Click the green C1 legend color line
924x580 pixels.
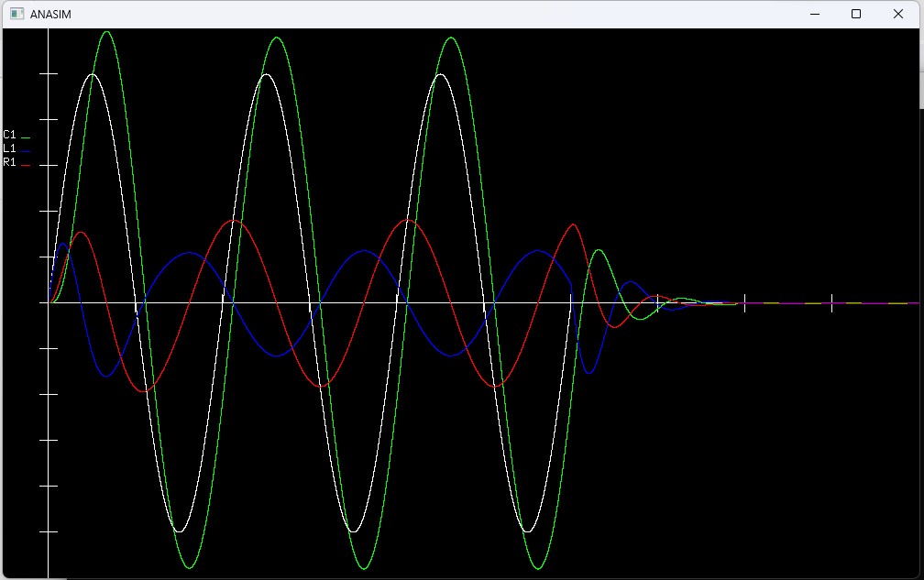[26, 137]
